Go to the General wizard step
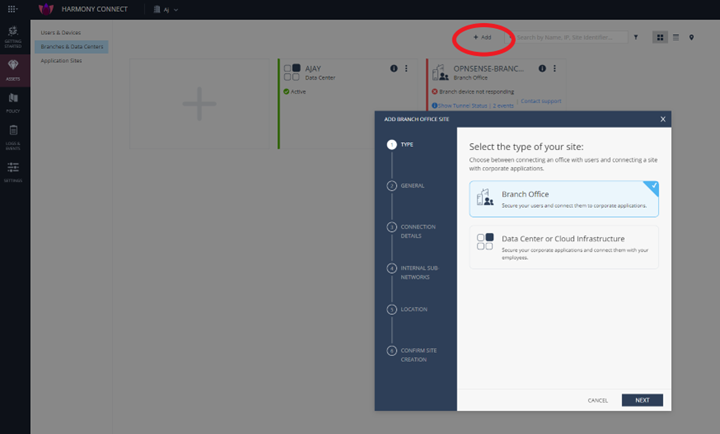Screen dimensions: 720x434 tap(406, 186)
